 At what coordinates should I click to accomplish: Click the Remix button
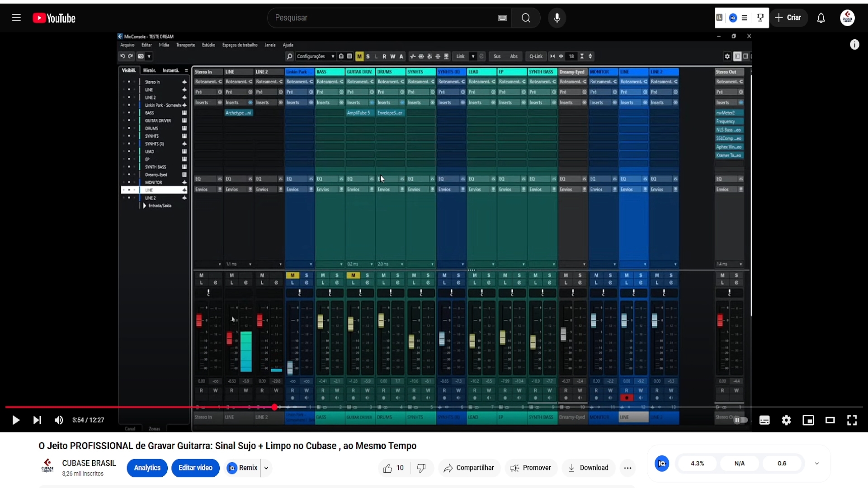242,468
